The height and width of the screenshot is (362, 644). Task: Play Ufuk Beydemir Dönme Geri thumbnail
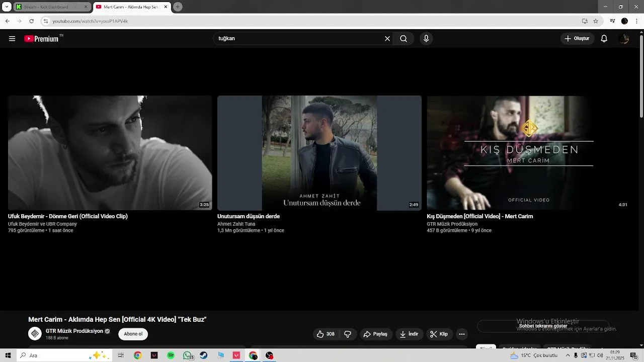110,153
